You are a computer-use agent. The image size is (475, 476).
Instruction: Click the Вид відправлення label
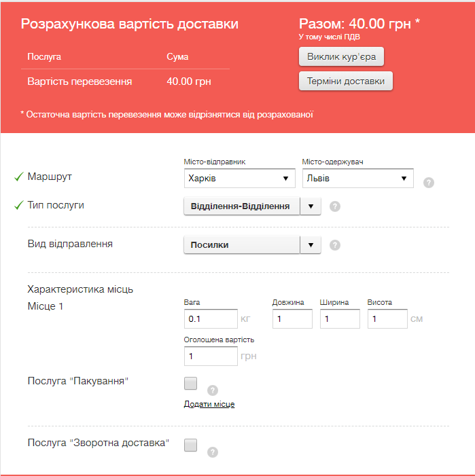tap(70, 244)
